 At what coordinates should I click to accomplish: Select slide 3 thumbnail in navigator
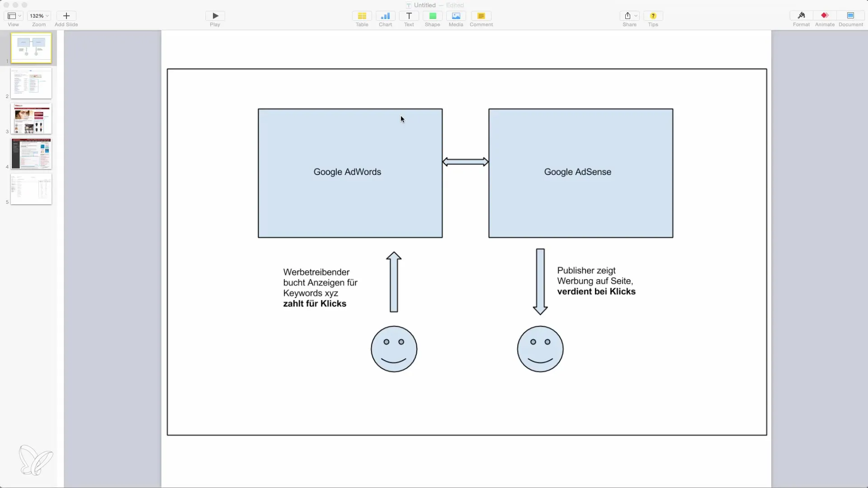click(31, 118)
